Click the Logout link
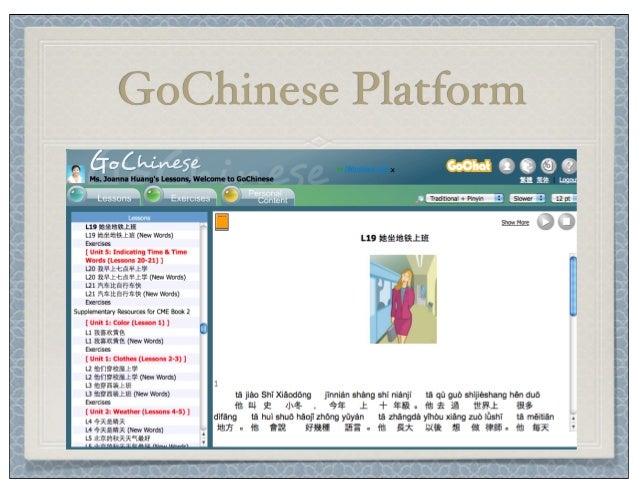 pos(568,180)
